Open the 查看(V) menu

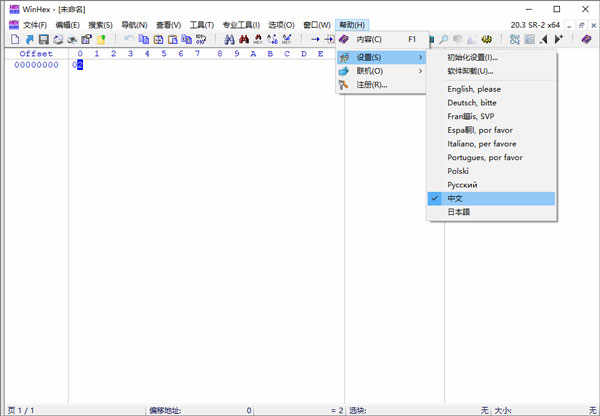click(x=168, y=25)
